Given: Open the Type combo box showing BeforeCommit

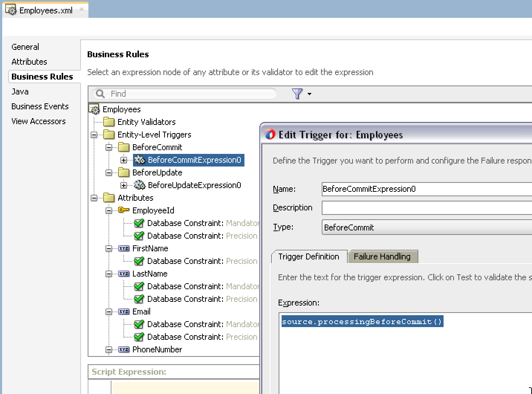Looking at the screenshot, I should click(427, 227).
